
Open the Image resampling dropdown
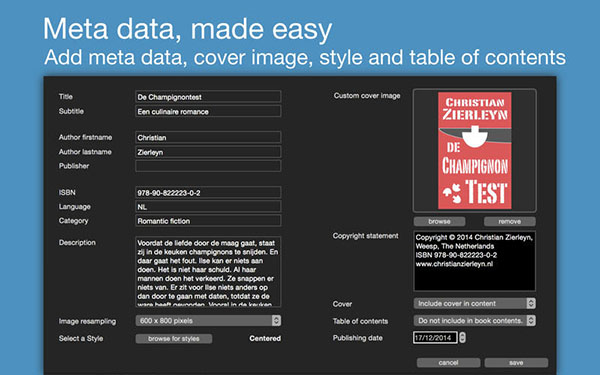(208, 321)
